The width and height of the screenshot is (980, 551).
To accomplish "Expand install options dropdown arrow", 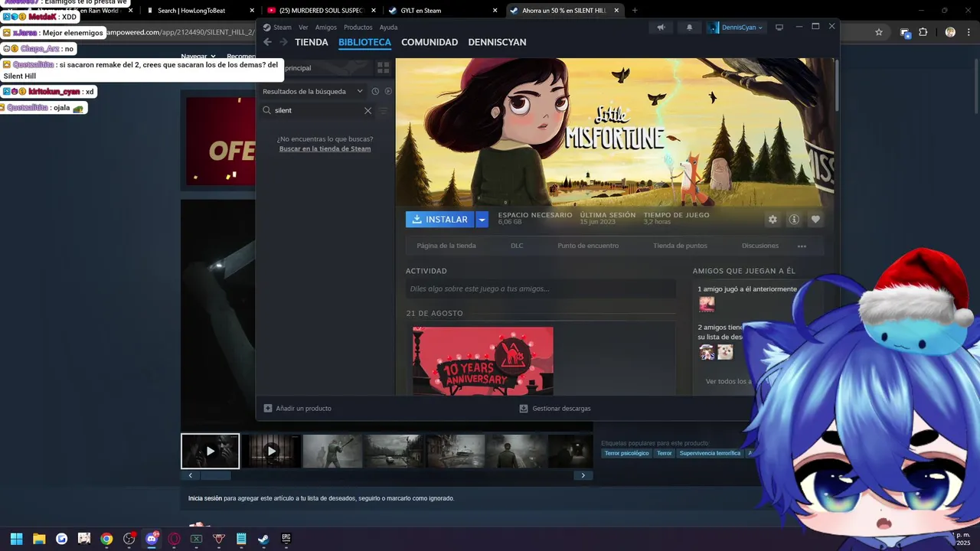I will point(482,220).
